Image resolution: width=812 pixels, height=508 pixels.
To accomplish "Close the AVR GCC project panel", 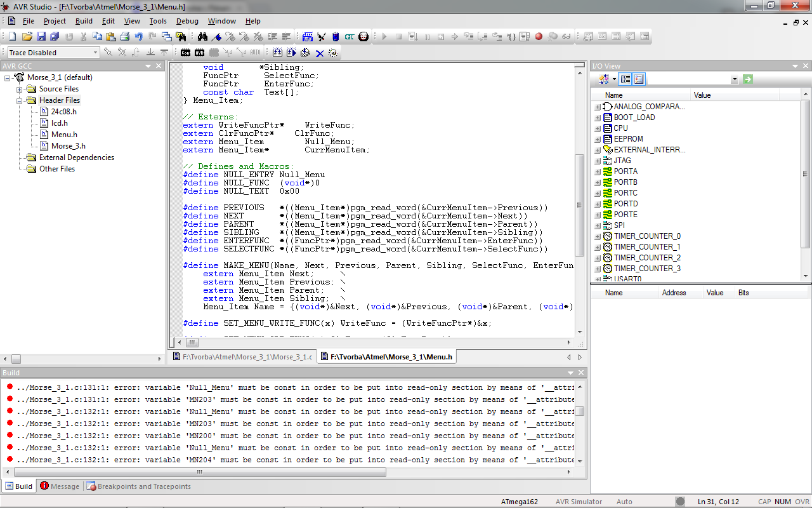I will coord(159,66).
